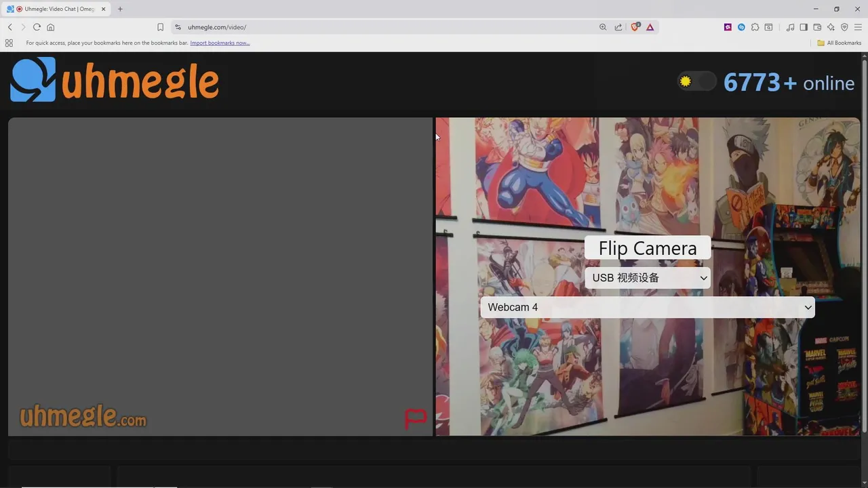Go back to the previous page
Screen dimensions: 868x488
9,27
